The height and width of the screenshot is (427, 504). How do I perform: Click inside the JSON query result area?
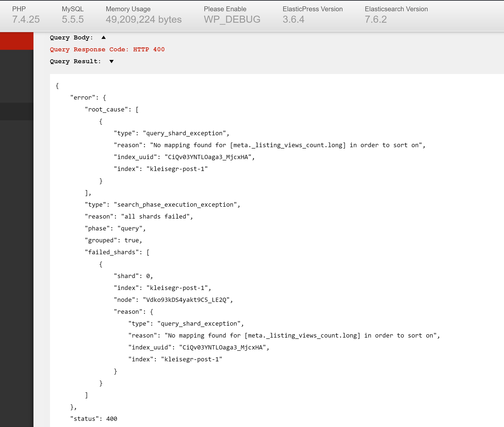266,242
